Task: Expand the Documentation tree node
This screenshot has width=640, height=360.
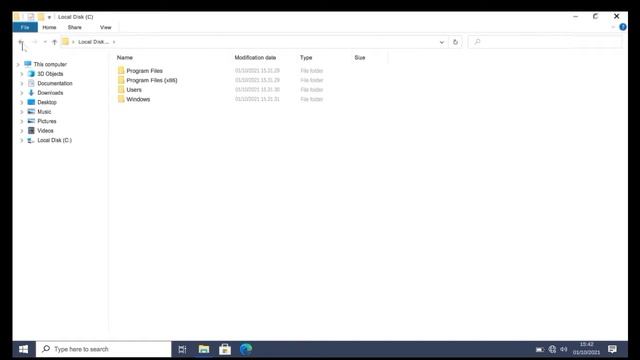Action: 22,83
